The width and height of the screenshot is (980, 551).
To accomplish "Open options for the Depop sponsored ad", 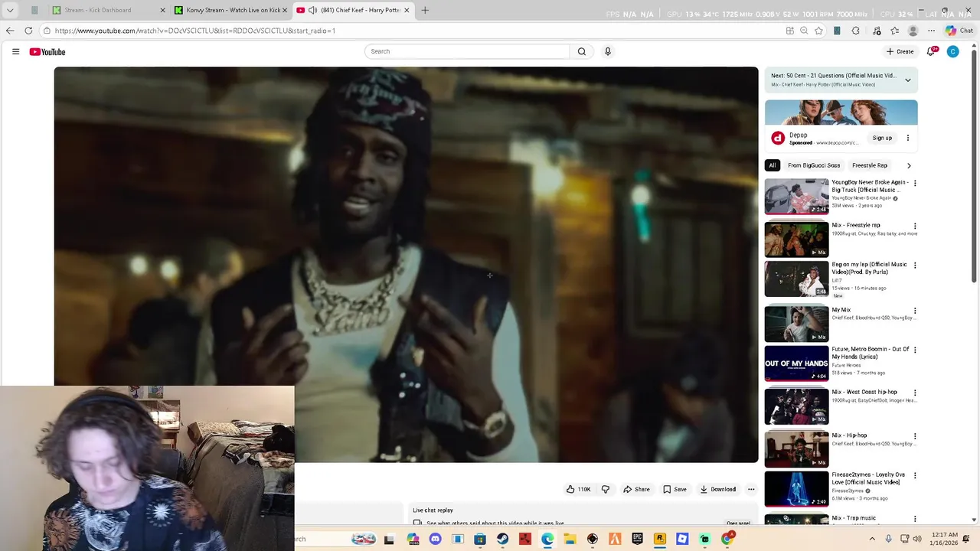I will click(x=908, y=138).
